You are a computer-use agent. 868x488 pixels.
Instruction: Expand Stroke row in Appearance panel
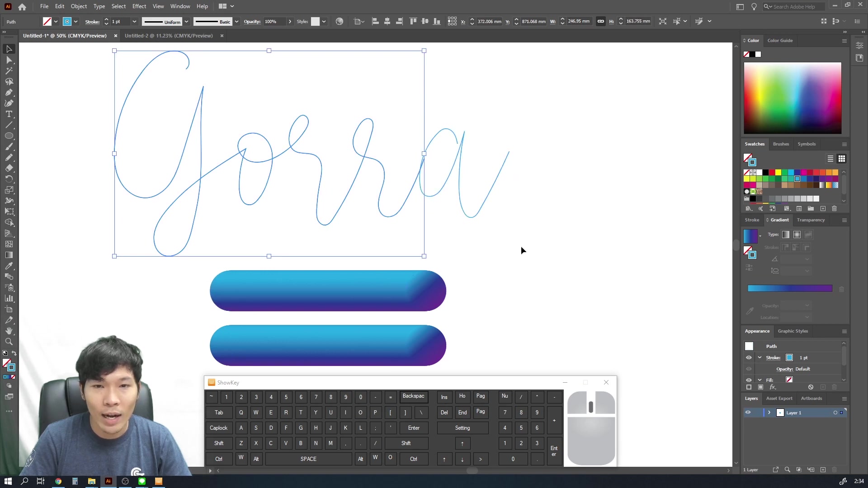tap(760, 357)
